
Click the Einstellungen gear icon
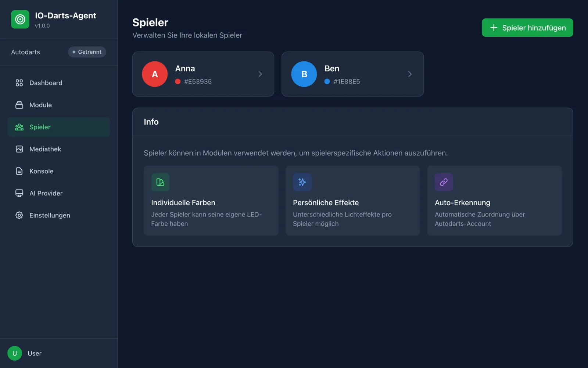point(19,215)
